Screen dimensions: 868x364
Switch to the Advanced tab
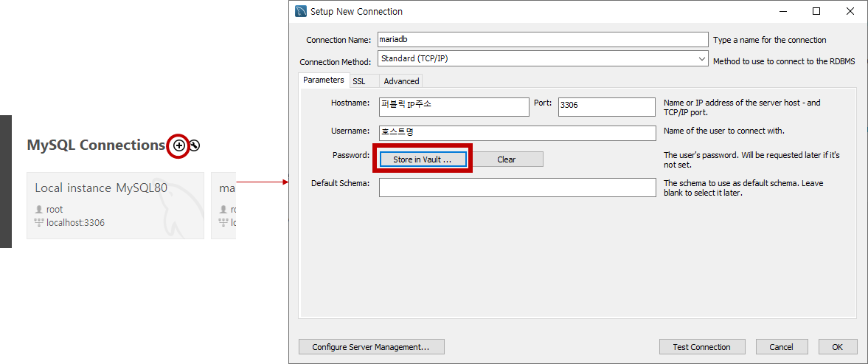[401, 81]
